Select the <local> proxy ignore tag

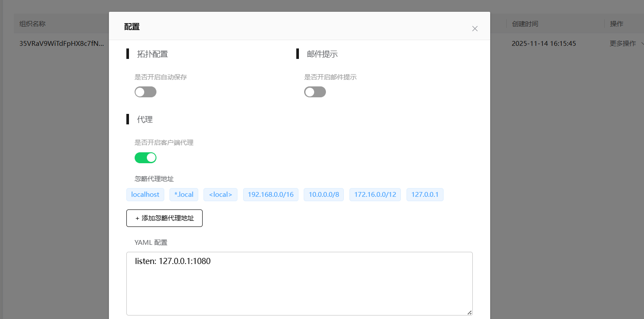tap(220, 195)
